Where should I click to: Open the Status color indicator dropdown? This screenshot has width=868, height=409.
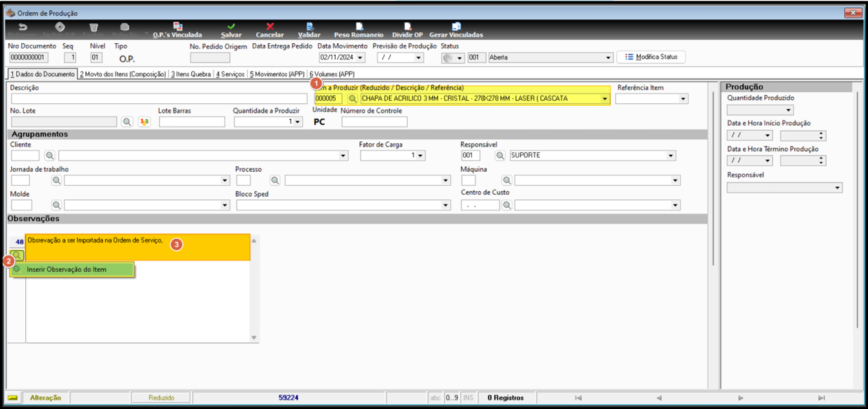[x=460, y=58]
